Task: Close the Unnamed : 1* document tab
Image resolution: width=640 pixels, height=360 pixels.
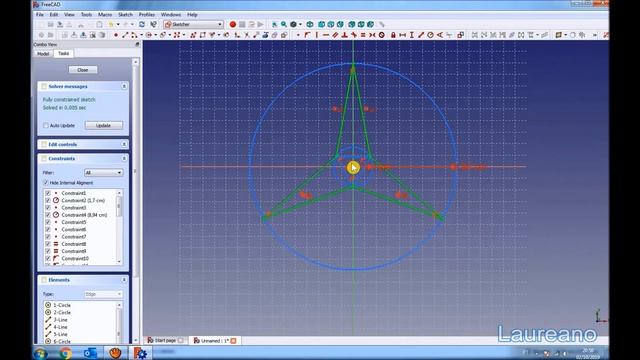Action: [x=233, y=340]
